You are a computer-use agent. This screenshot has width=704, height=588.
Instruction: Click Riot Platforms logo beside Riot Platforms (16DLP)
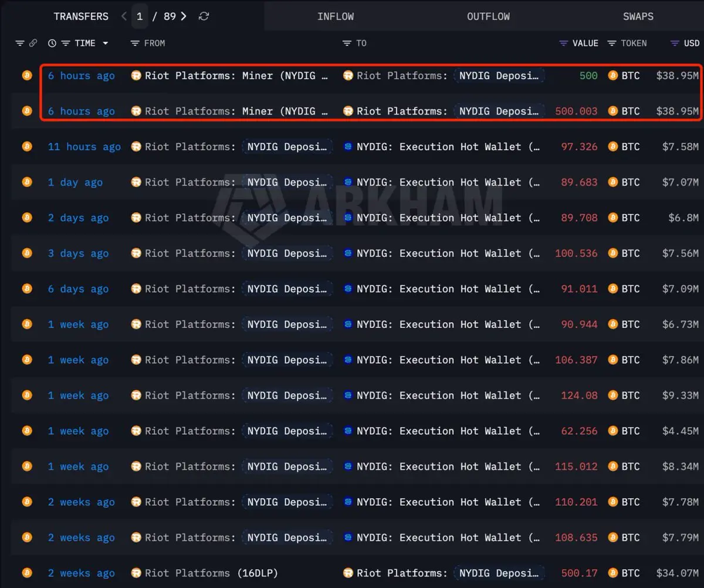136,573
